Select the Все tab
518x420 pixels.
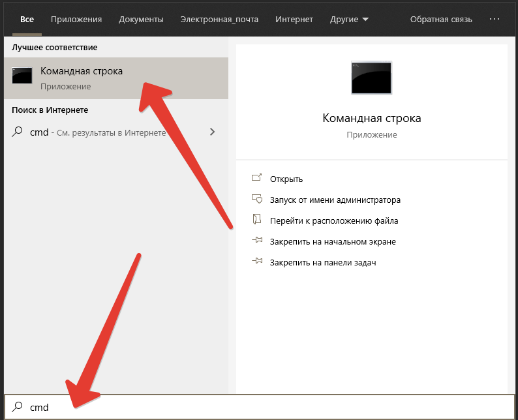coord(27,20)
